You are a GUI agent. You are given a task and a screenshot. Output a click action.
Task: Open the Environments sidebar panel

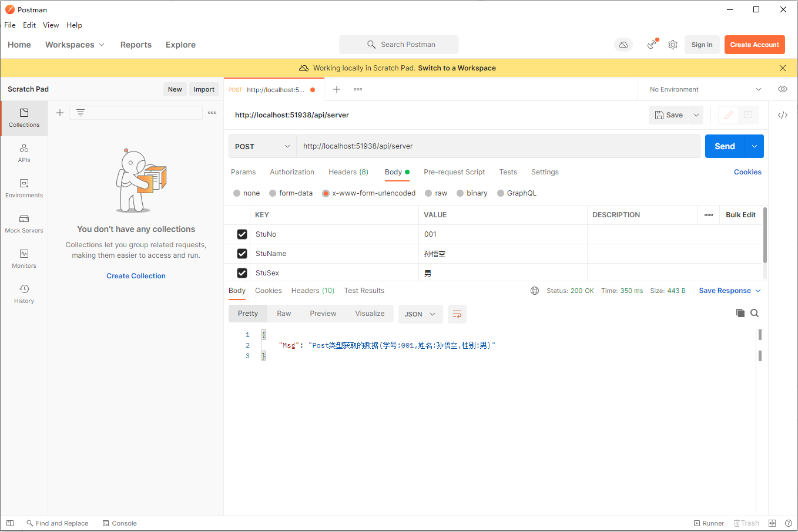tap(24, 188)
